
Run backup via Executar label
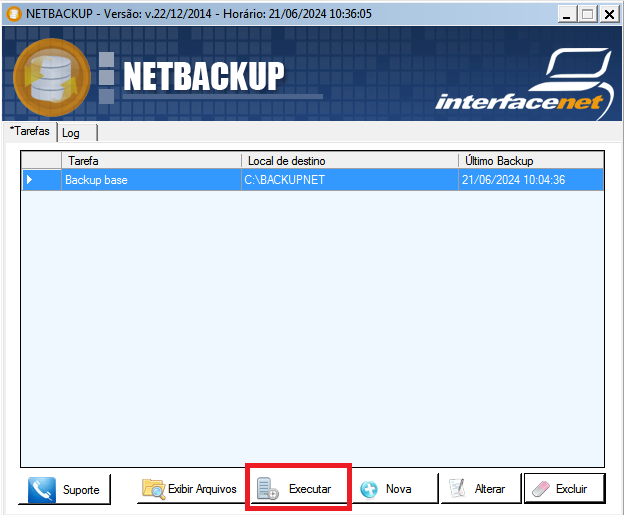[x=310, y=489]
